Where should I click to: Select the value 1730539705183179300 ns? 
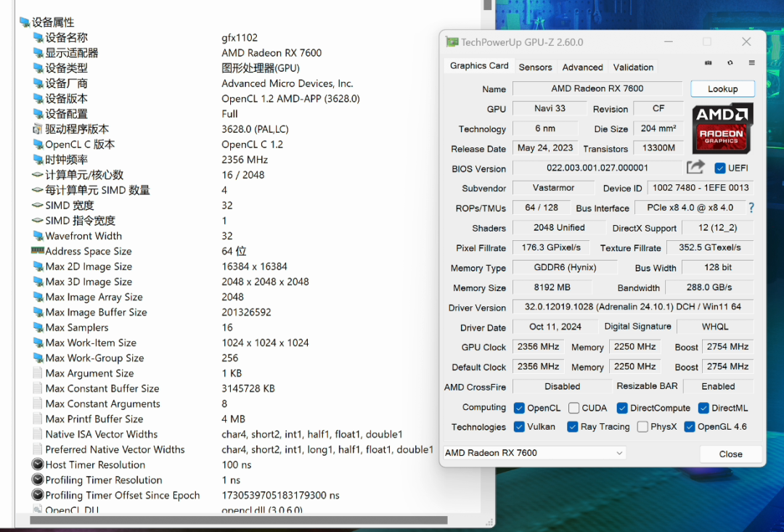click(x=280, y=495)
